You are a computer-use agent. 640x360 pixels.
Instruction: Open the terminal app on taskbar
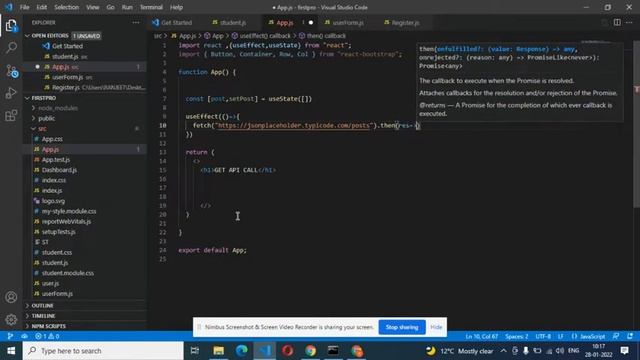(x=333, y=351)
